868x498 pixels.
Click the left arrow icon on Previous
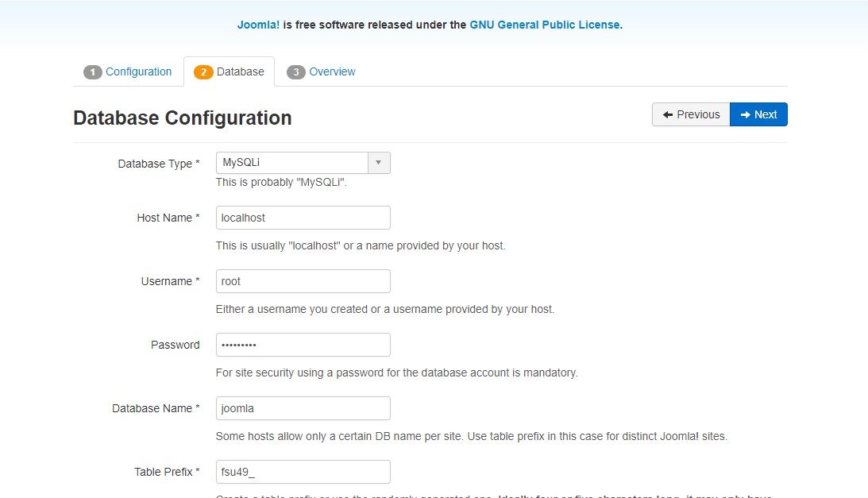(668, 114)
